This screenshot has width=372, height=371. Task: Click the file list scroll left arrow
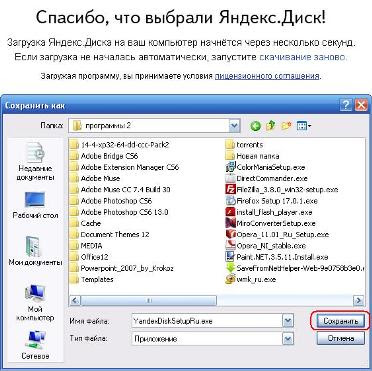pos(75,300)
